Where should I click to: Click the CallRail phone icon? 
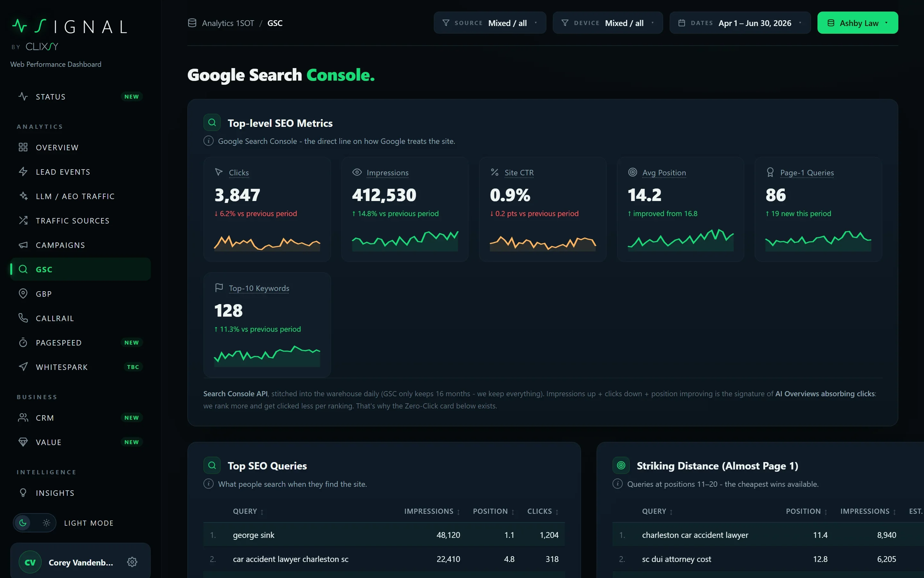[23, 318]
